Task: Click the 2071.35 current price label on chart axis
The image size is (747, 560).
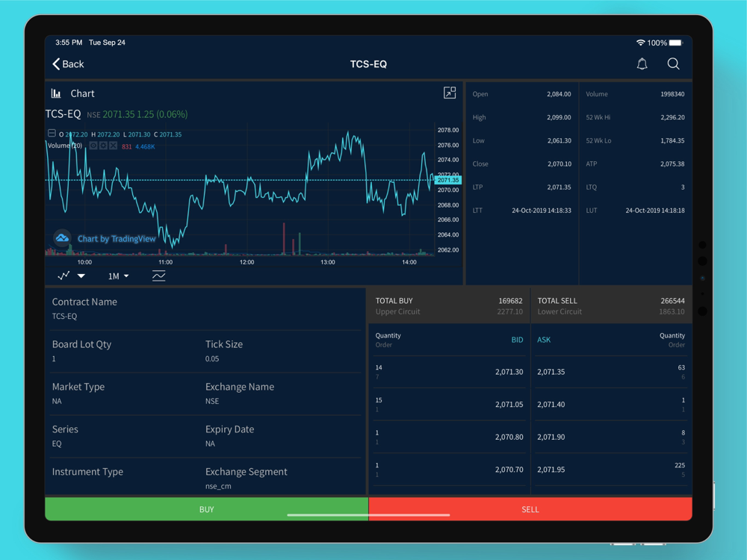Action: click(447, 180)
